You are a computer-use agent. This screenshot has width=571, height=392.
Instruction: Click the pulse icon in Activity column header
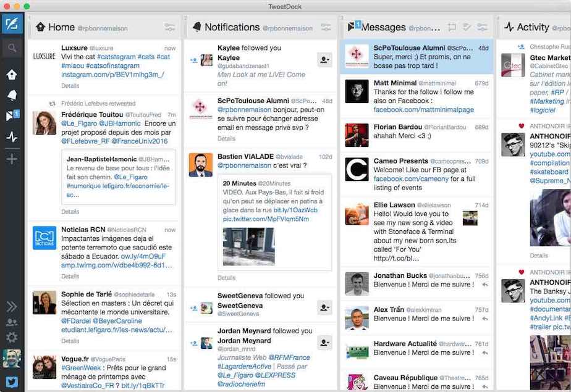pyautogui.click(x=509, y=27)
